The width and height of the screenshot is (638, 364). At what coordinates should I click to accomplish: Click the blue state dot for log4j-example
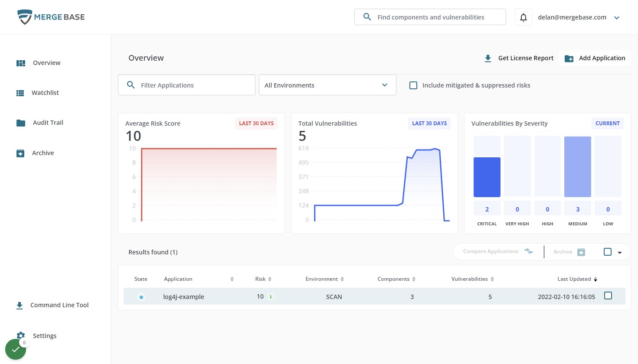tap(141, 297)
